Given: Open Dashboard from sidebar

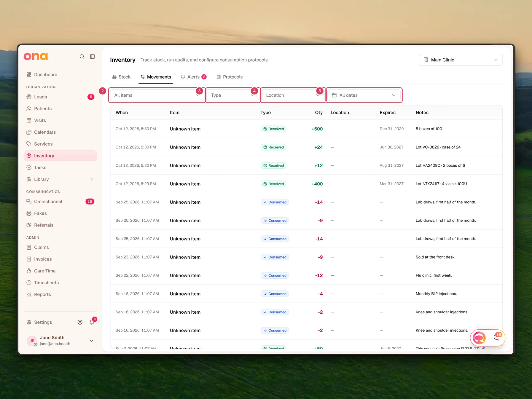Looking at the screenshot, I should [60, 75].
